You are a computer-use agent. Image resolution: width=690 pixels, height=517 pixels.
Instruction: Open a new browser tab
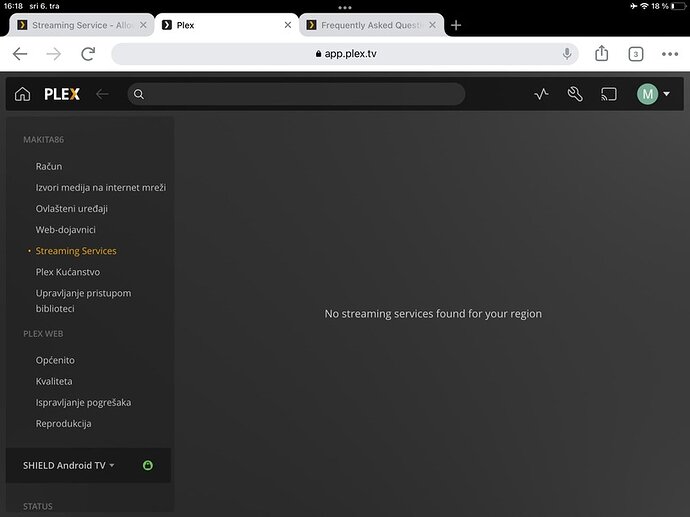(x=456, y=25)
